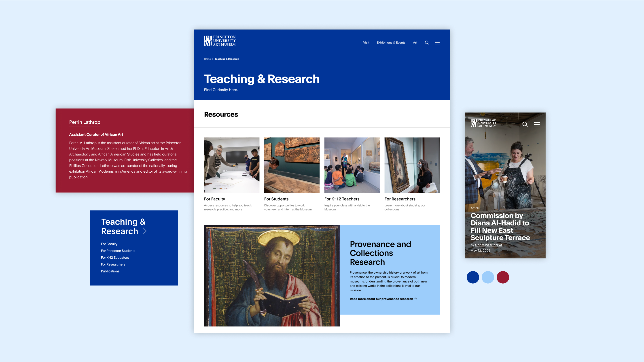Open Publications link in blue card
644x362 pixels.
[x=110, y=271]
